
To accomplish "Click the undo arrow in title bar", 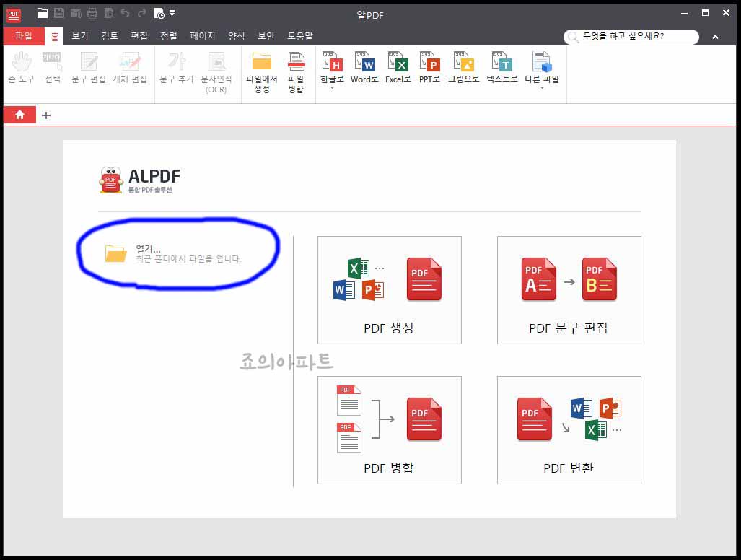I will (x=126, y=13).
